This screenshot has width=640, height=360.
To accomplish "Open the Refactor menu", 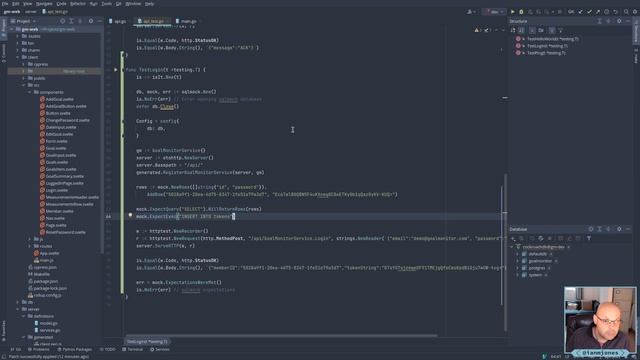I will 78,4.
